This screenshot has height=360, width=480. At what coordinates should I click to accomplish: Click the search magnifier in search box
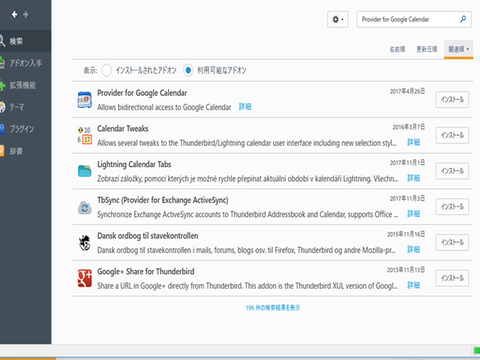click(463, 19)
